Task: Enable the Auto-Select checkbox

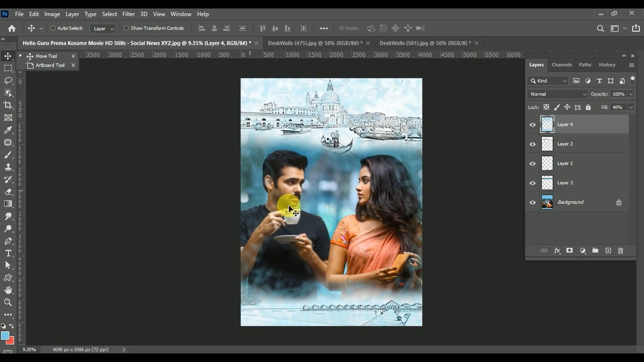Action: (x=53, y=28)
